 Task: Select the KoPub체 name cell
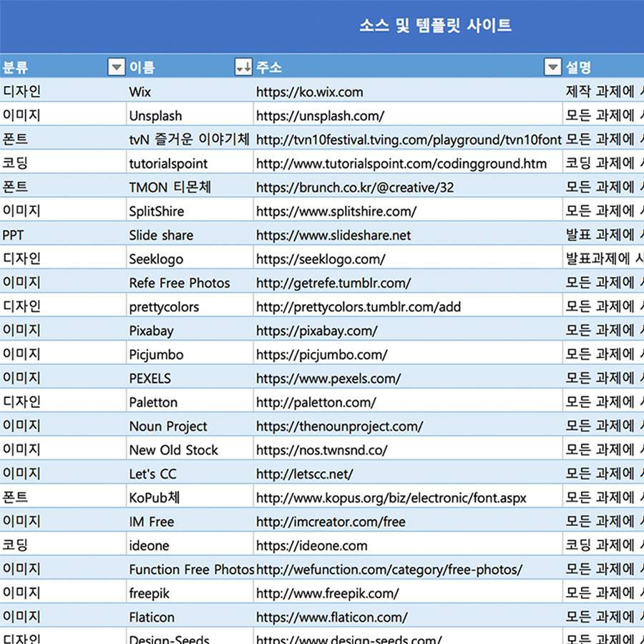point(190,497)
